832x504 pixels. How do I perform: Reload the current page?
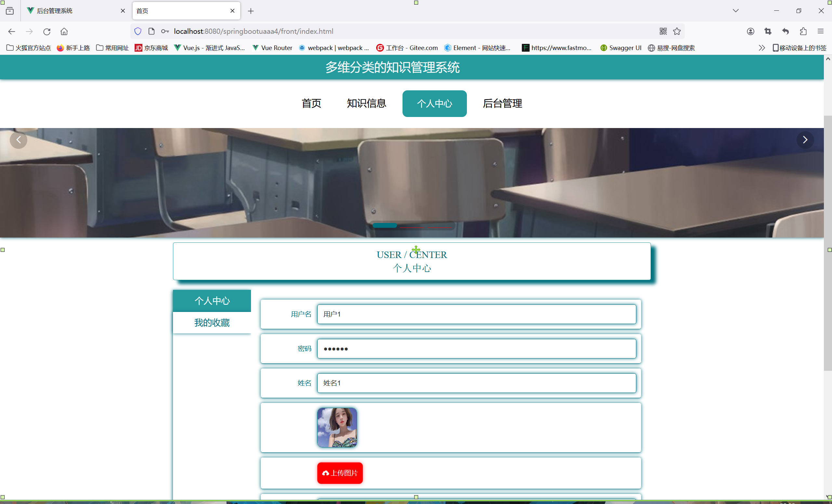[x=46, y=32]
